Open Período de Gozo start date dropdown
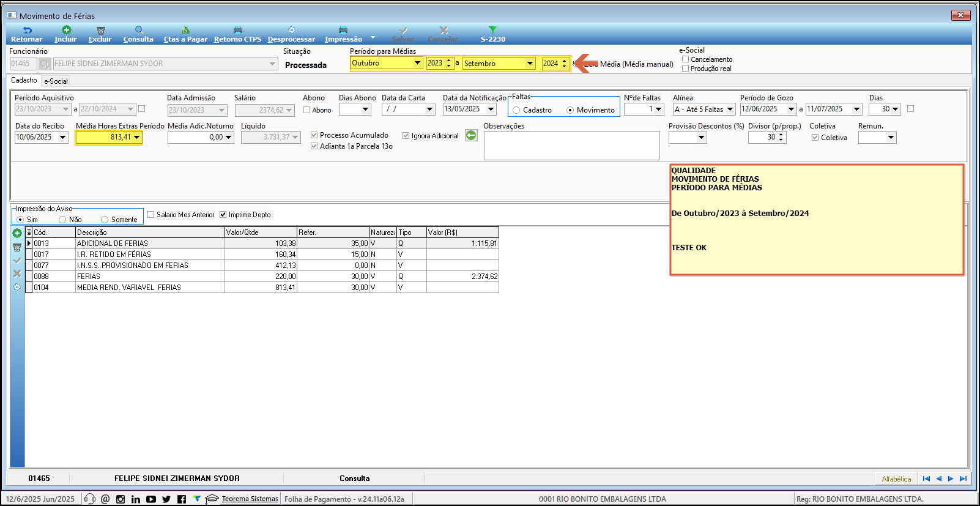The height and width of the screenshot is (506, 980). point(791,110)
